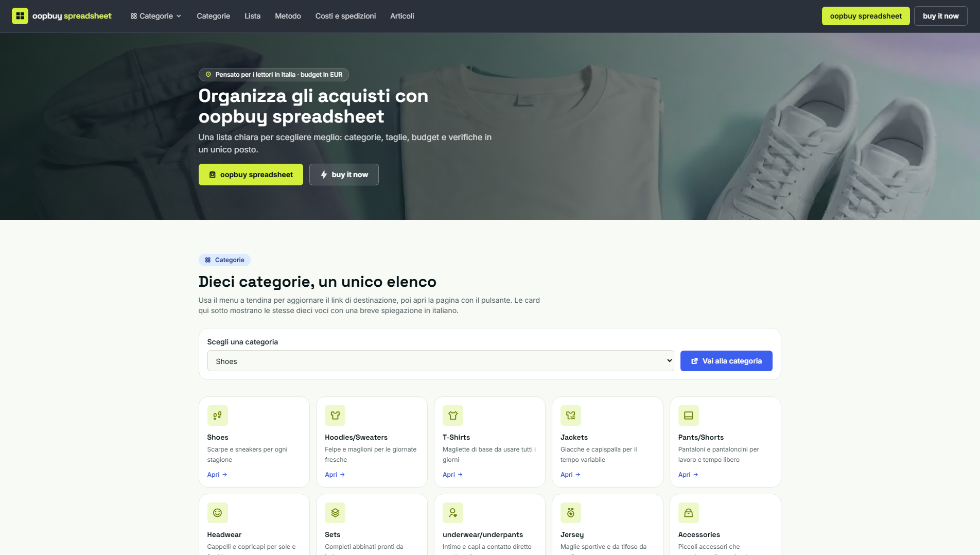The image size is (980, 555).
Task: Click the Shoes card footprints icon
Action: click(x=217, y=415)
